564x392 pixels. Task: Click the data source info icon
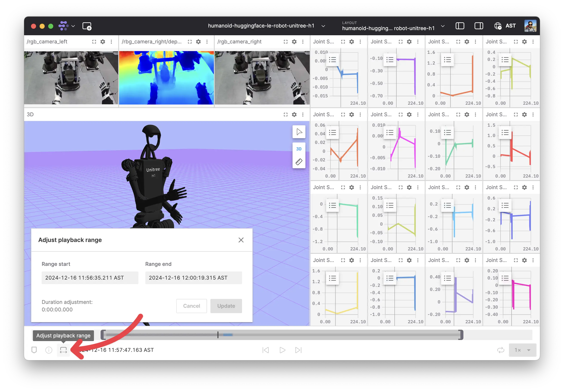[49, 350]
